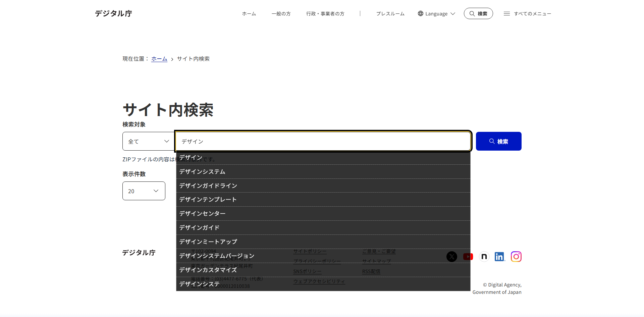Open the header 検索 pill button
Screen dimensions: 644x317
click(478, 13)
